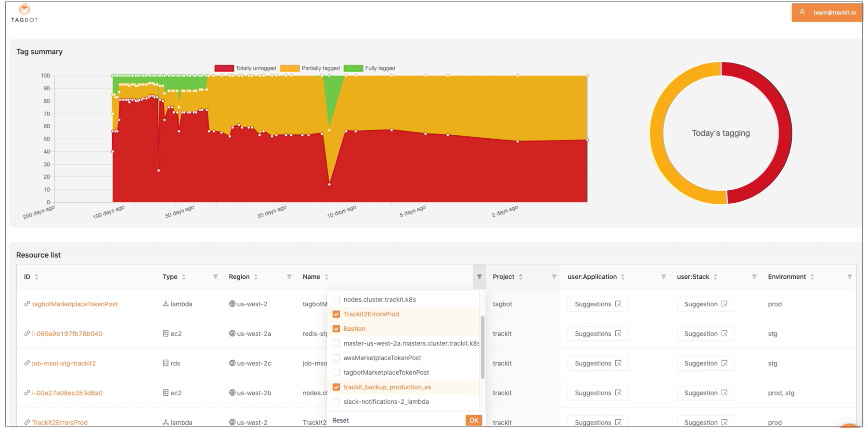Open user:Stack Suggestion for i-069a9b197fb78b040 row
The height and width of the screenshot is (428, 868).
(x=706, y=334)
